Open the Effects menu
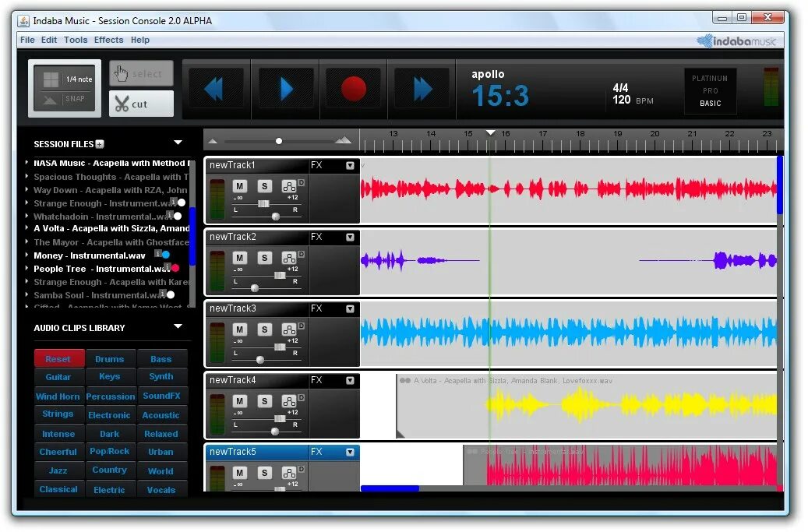The height and width of the screenshot is (532, 808). pos(109,41)
